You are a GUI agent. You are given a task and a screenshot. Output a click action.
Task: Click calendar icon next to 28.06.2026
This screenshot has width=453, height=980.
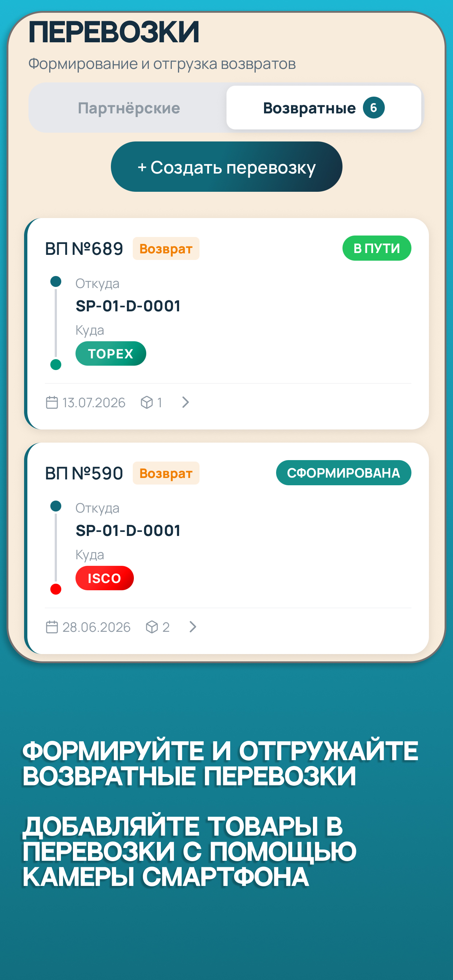[x=52, y=627]
